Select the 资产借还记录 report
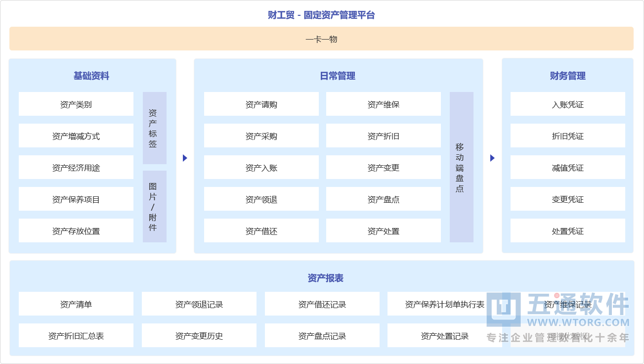The image size is (644, 364). tap(322, 304)
